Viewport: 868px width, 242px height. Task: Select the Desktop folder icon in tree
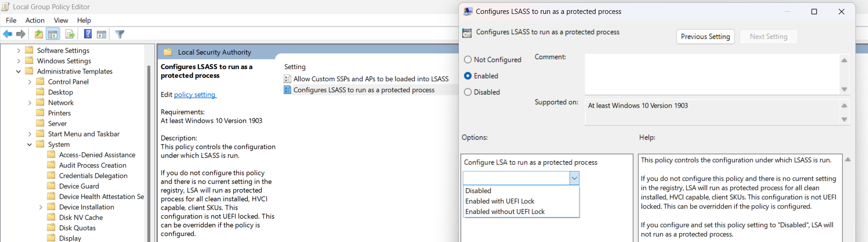click(40, 92)
